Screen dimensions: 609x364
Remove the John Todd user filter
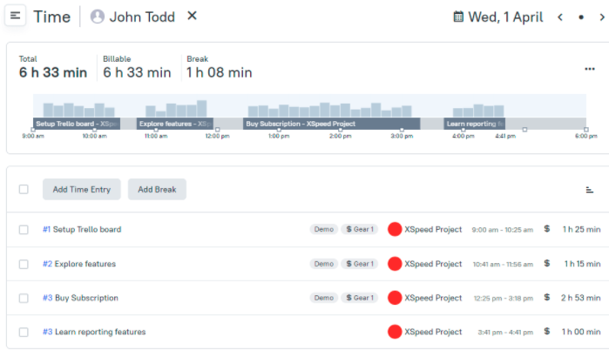click(x=192, y=16)
